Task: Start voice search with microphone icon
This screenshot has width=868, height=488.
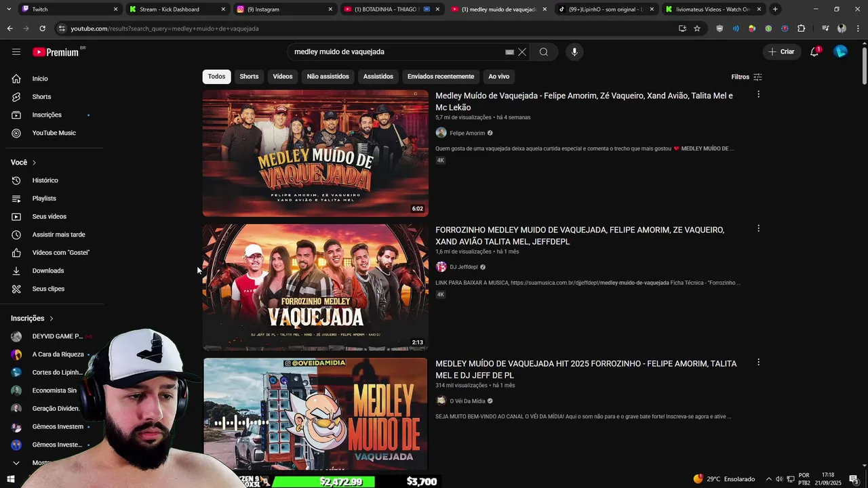Action: point(574,52)
